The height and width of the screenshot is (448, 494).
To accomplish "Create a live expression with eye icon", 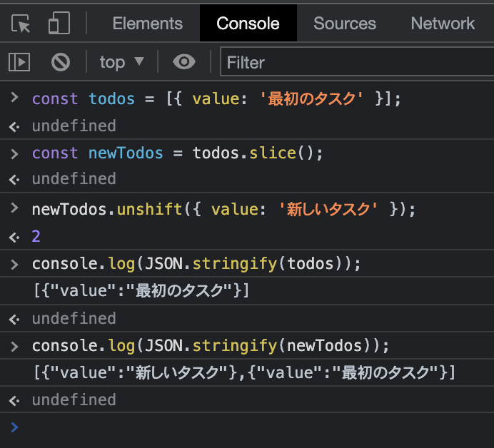I will [x=184, y=61].
